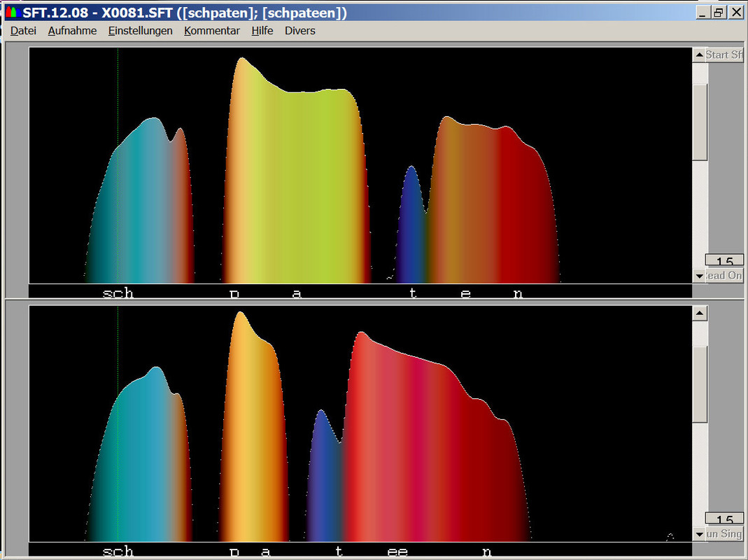
Task: Click the lower panel scrollbar down arrow
Action: (699, 534)
